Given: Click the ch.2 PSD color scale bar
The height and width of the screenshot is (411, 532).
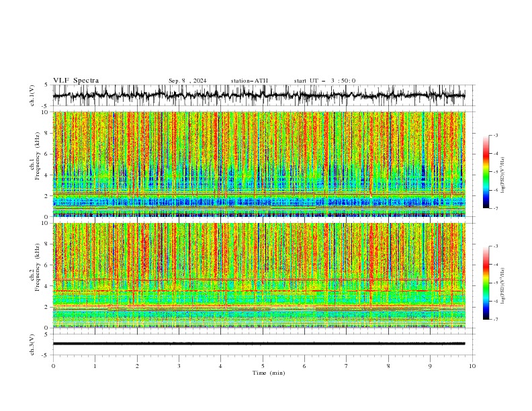Looking at the screenshot, I should (x=486, y=283).
